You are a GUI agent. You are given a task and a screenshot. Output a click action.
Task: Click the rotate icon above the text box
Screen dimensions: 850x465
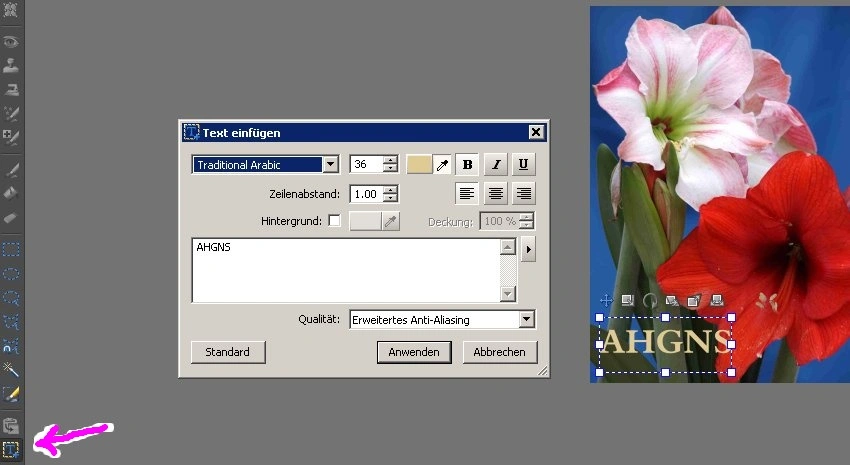[648, 299]
